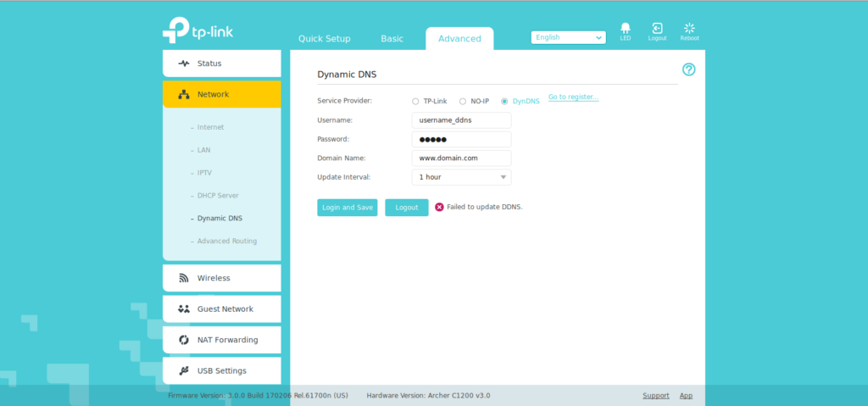Click the Reboot icon

(x=689, y=30)
